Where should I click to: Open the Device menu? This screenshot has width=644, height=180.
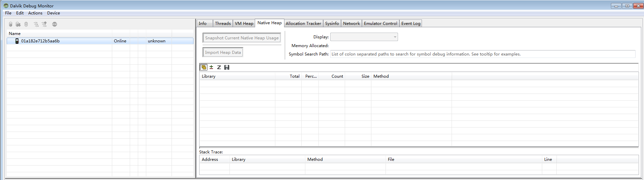pos(54,13)
